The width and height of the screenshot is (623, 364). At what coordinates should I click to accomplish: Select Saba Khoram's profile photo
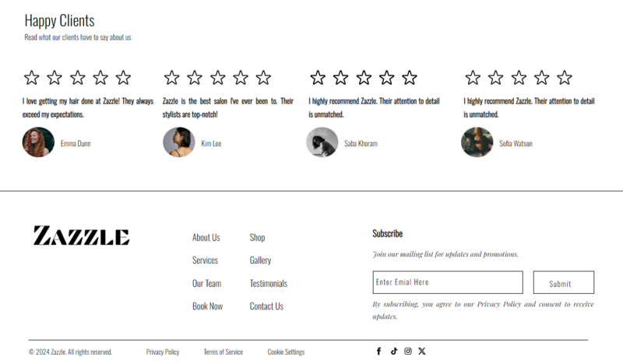322,142
